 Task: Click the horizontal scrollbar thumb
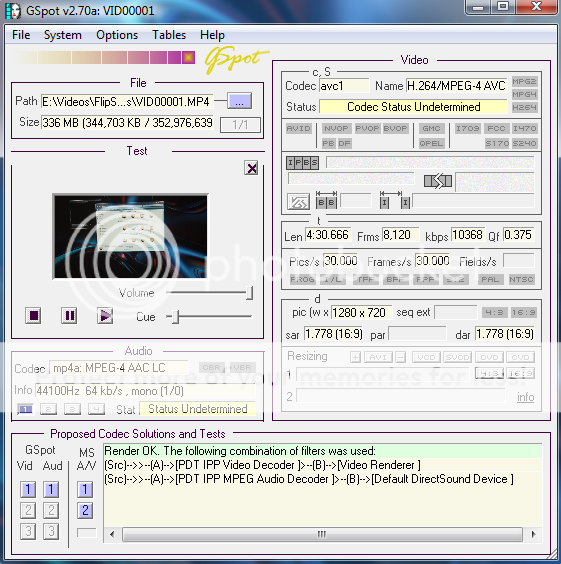(x=322, y=535)
